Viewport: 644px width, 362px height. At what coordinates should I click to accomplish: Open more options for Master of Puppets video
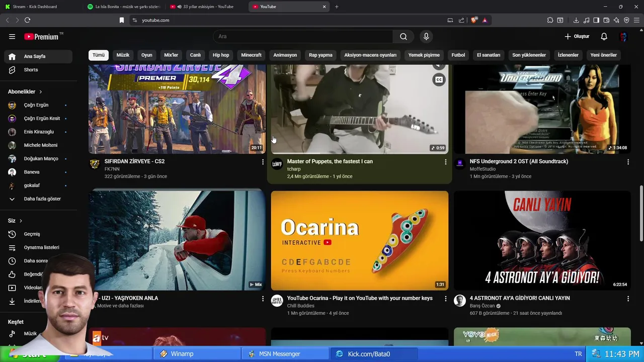445,162
